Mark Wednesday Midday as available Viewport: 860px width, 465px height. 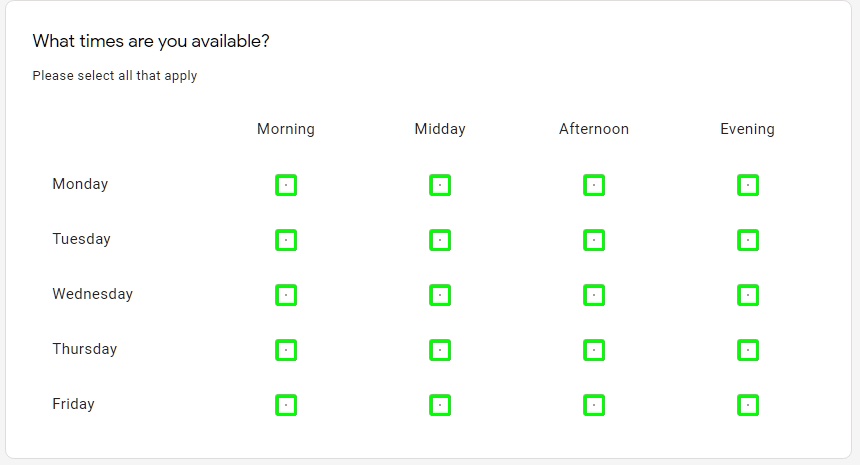(440, 295)
